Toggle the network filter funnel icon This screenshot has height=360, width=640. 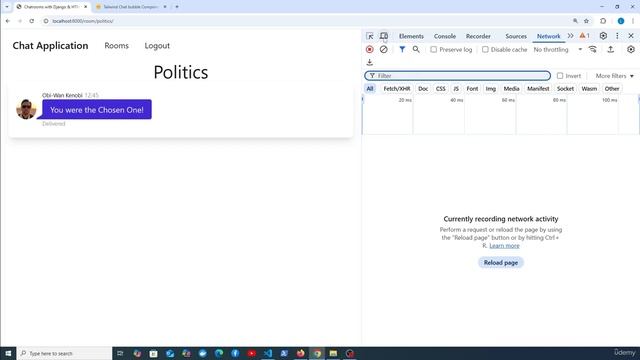coord(402,49)
